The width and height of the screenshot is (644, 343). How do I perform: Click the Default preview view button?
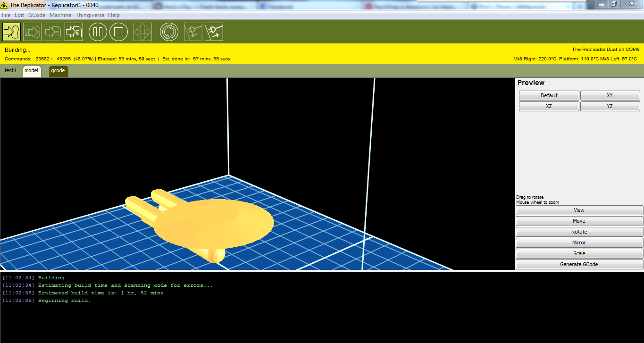coord(549,95)
